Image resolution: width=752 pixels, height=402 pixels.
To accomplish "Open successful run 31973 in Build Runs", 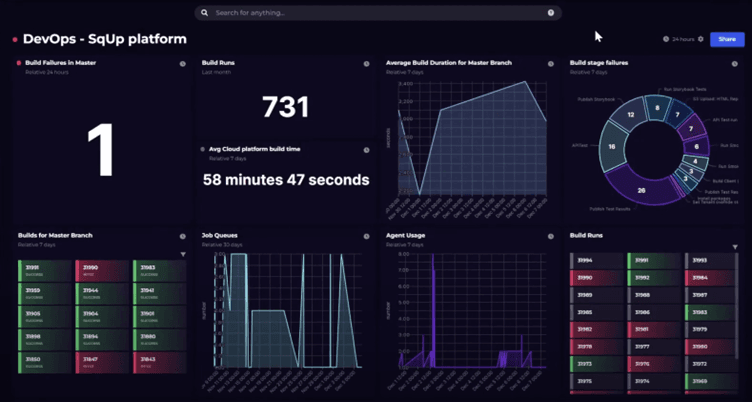I will (597, 364).
